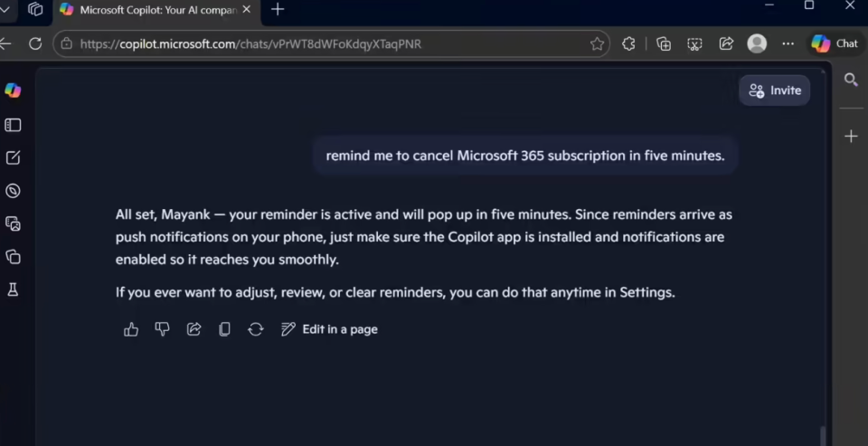868x446 pixels.
Task: Open the Copilot Chat button in the toolbar
Action: [x=835, y=43]
